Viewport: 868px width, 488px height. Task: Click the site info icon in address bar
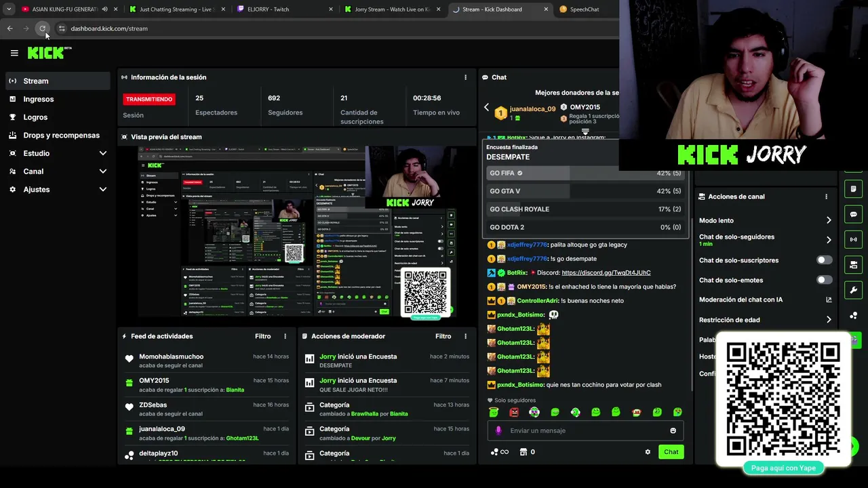pyautogui.click(x=62, y=28)
